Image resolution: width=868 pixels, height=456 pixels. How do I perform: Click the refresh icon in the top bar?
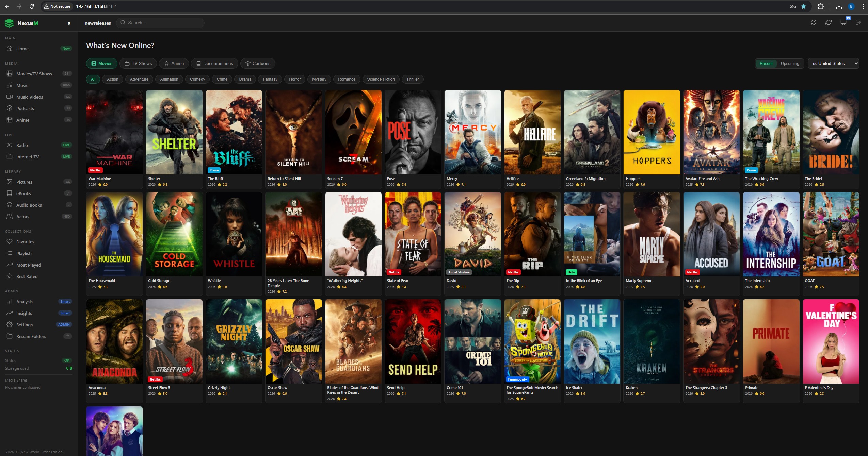click(829, 22)
